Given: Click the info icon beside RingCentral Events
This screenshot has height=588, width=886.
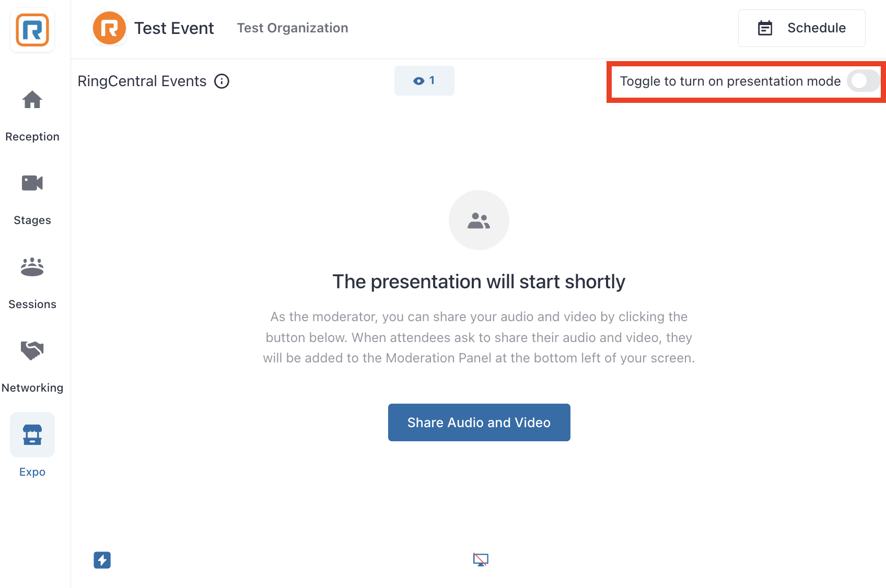Looking at the screenshot, I should tap(222, 81).
